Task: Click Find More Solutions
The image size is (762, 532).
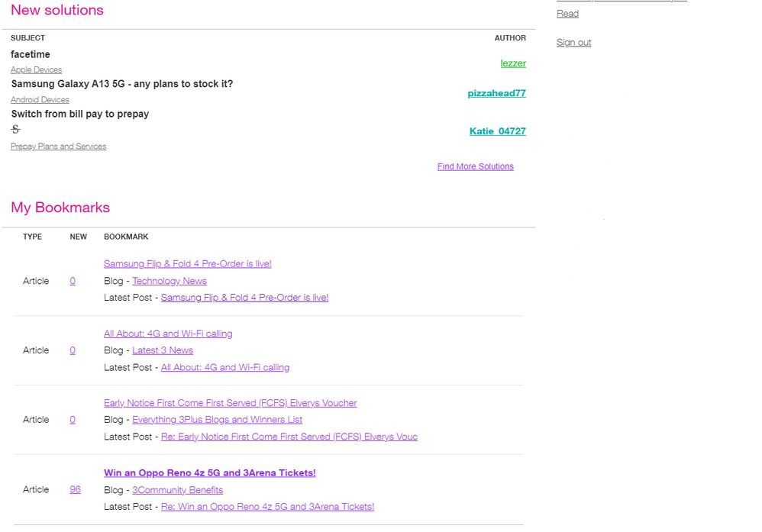Action: (x=475, y=166)
